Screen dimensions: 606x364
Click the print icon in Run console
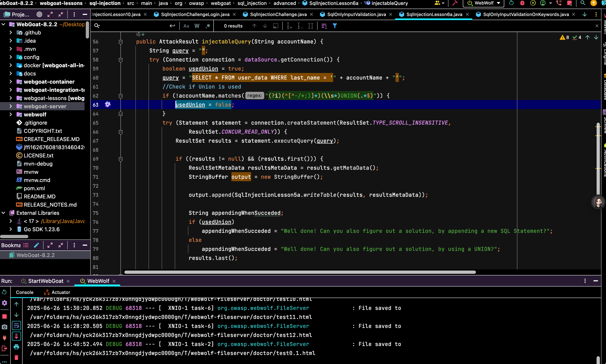click(x=16, y=347)
